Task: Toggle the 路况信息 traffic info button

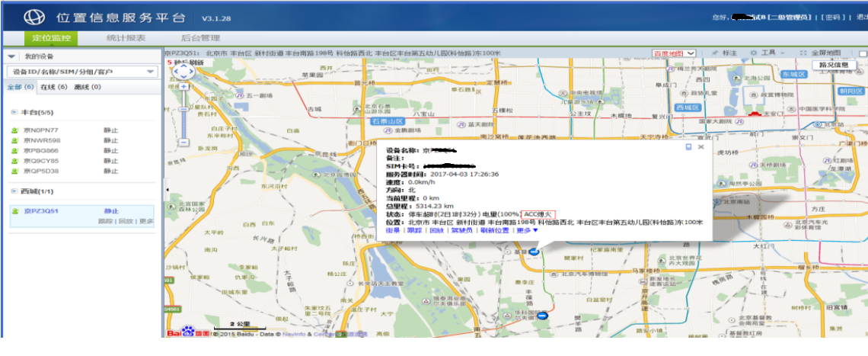Action: (x=834, y=65)
